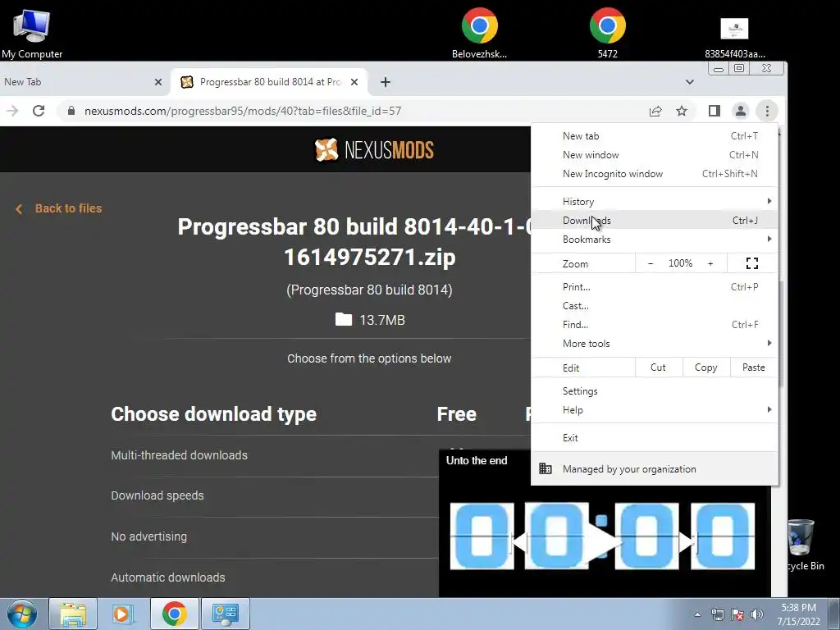Click the Automatic downloads row text
This screenshot has width=840, height=630.
pyautogui.click(x=167, y=577)
